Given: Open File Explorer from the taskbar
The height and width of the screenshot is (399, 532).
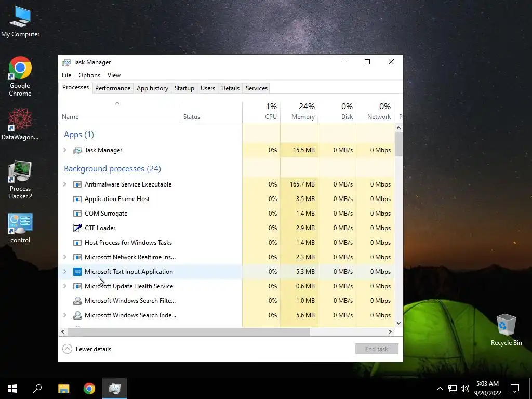Looking at the screenshot, I should [63, 389].
